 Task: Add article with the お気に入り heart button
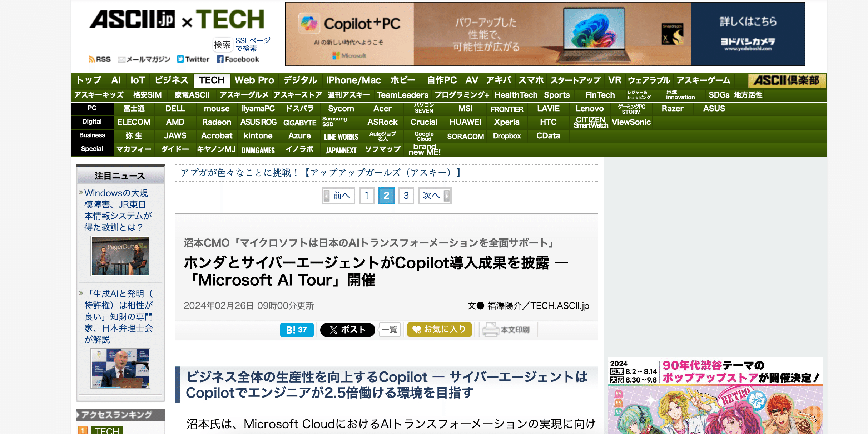(x=439, y=330)
